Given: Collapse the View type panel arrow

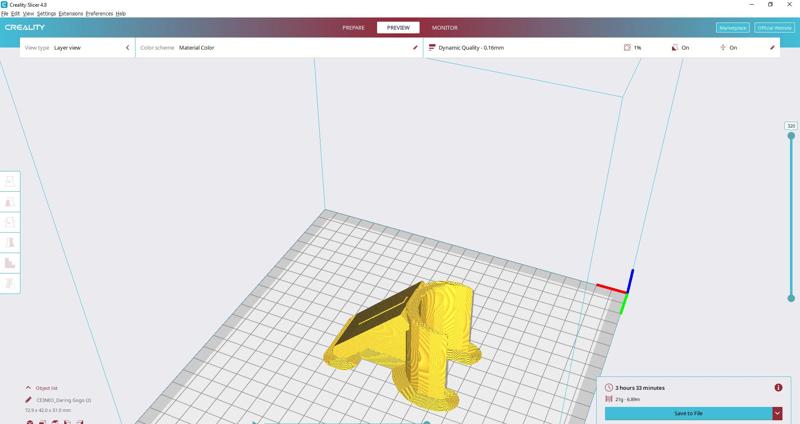Looking at the screenshot, I should [x=128, y=47].
